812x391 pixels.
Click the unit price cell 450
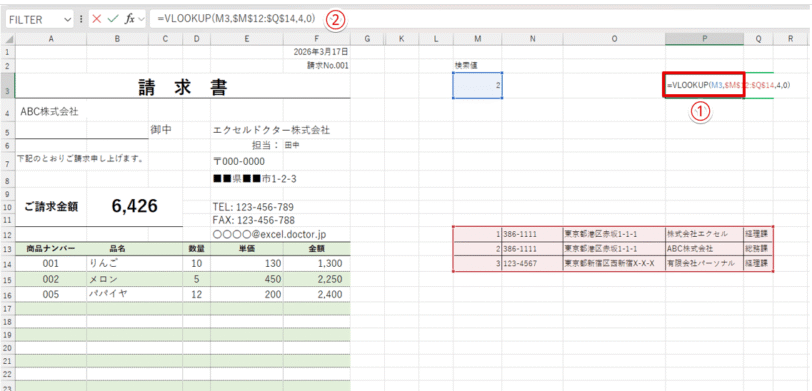click(x=246, y=279)
